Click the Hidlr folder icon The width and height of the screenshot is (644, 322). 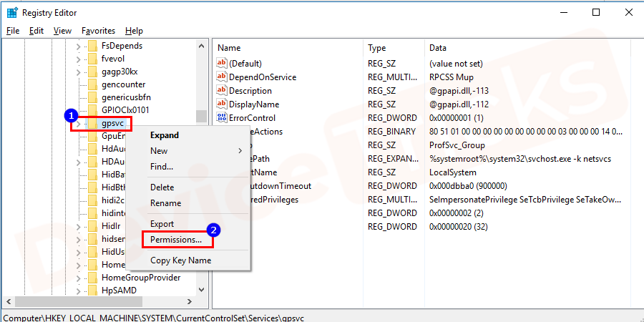[93, 226]
